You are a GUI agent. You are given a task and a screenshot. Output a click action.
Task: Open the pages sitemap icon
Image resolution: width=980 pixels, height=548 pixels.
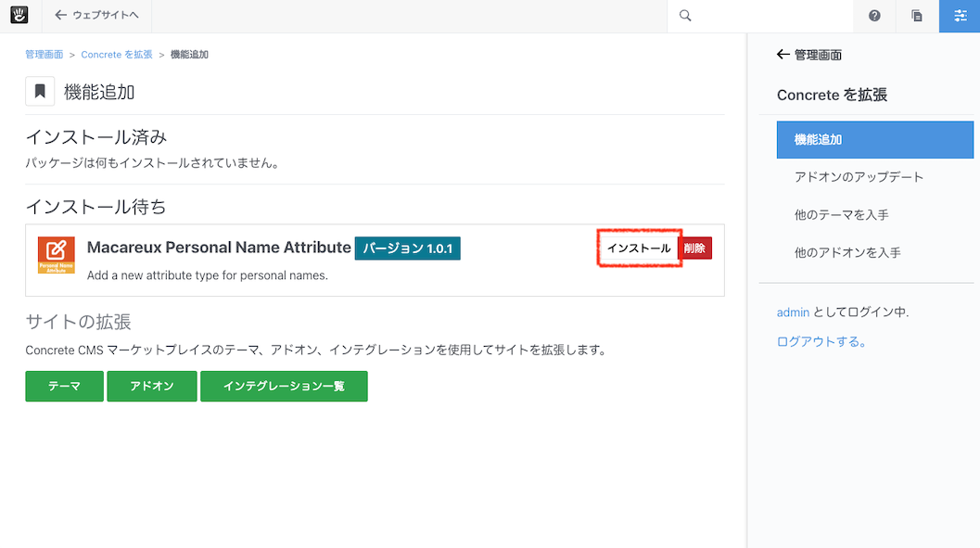tap(917, 16)
